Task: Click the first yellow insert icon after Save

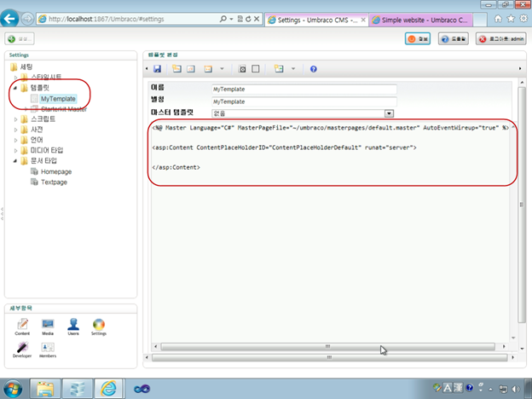Action: coord(176,69)
